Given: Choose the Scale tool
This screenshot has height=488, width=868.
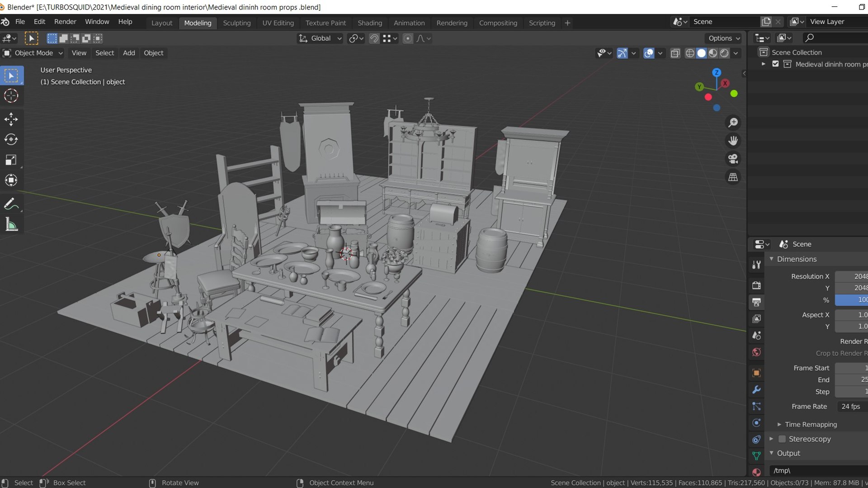Looking at the screenshot, I should tap(11, 160).
